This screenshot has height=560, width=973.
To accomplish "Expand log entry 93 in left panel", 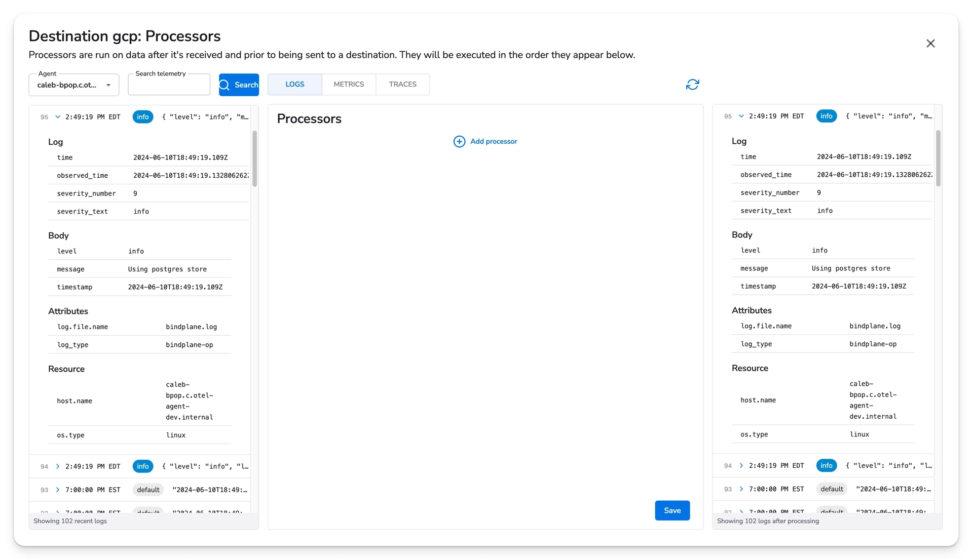I will point(58,490).
